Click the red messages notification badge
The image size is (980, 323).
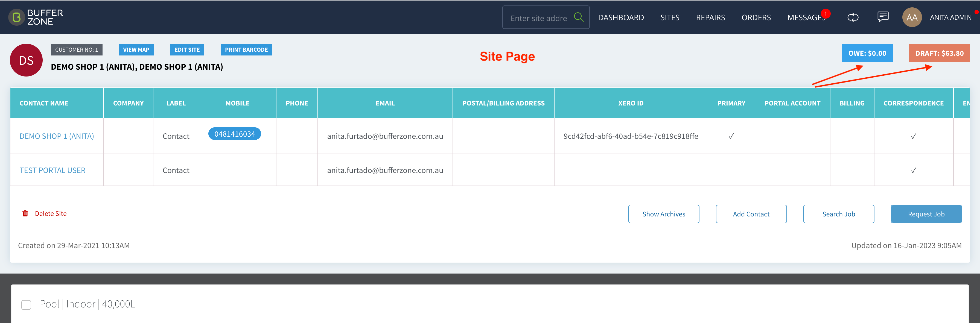(x=826, y=14)
